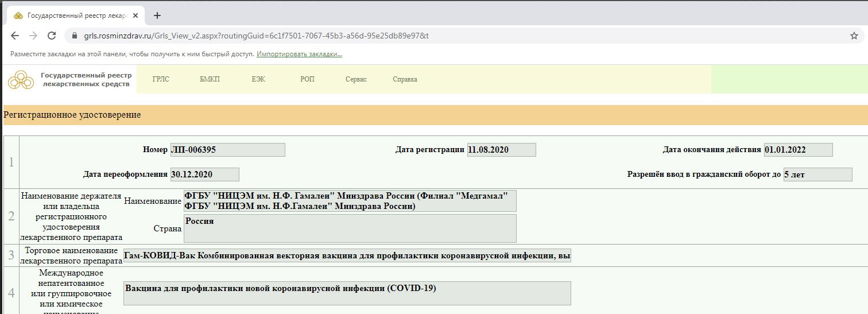Click the Страна label
This screenshot has width=868, height=314.
tap(168, 228)
